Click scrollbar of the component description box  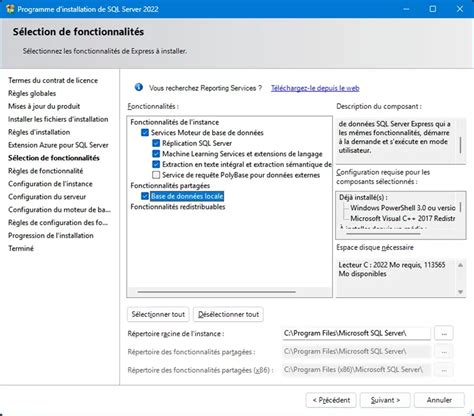[461, 145]
